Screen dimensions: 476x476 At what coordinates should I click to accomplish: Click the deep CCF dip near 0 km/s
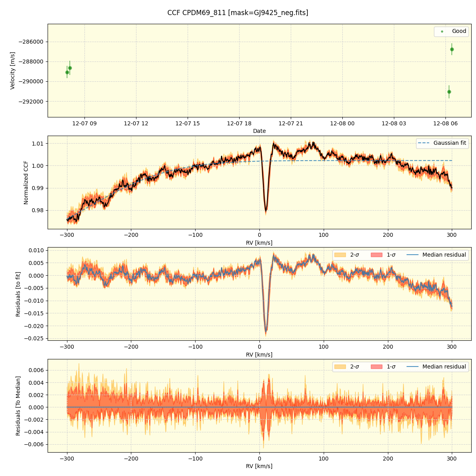(x=267, y=211)
